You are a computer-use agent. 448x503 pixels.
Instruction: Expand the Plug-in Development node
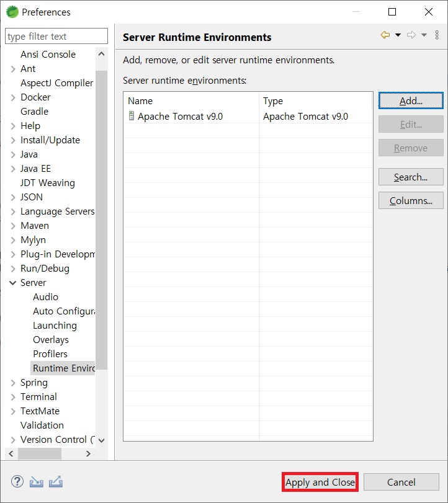point(13,254)
